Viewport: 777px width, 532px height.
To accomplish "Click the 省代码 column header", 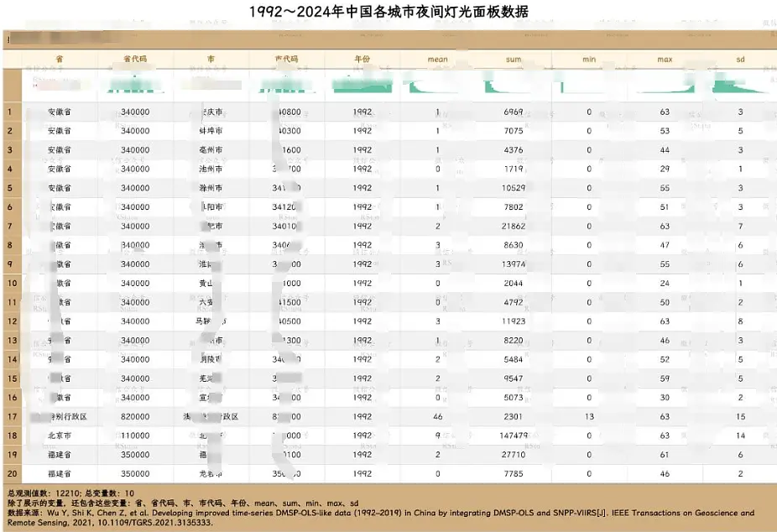I will [x=135, y=59].
